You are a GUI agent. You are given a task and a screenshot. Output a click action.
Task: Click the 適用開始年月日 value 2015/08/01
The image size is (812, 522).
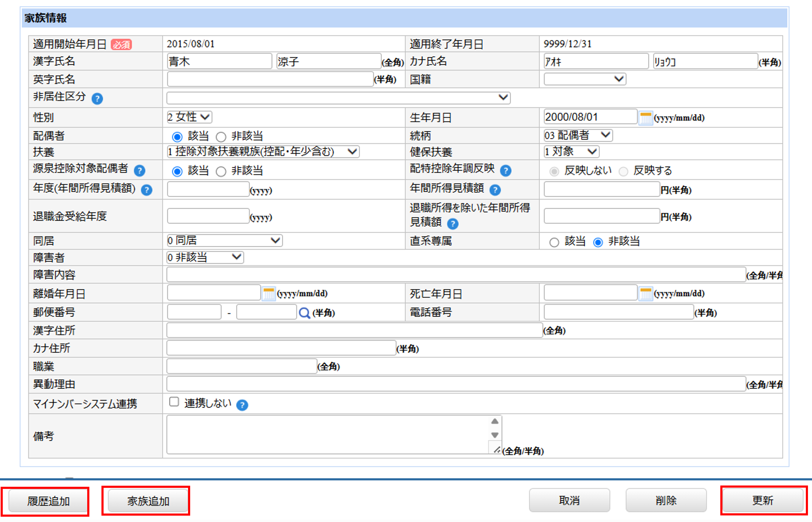[x=191, y=44]
